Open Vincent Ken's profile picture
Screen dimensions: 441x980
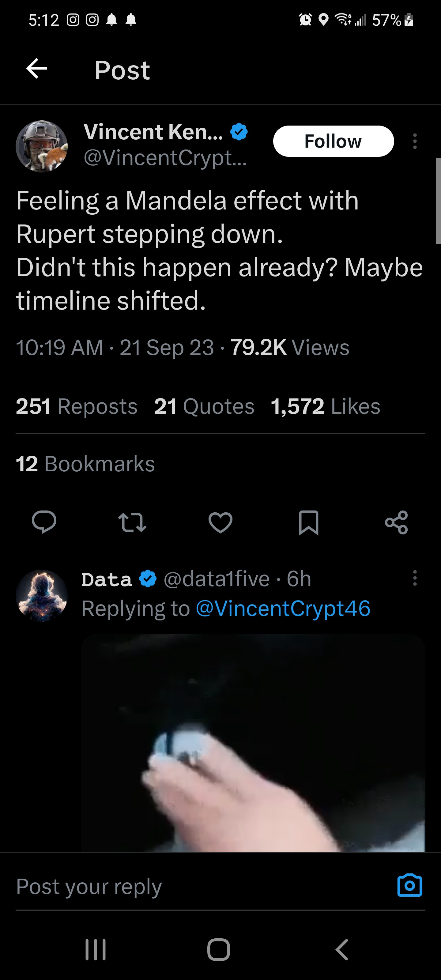42,146
